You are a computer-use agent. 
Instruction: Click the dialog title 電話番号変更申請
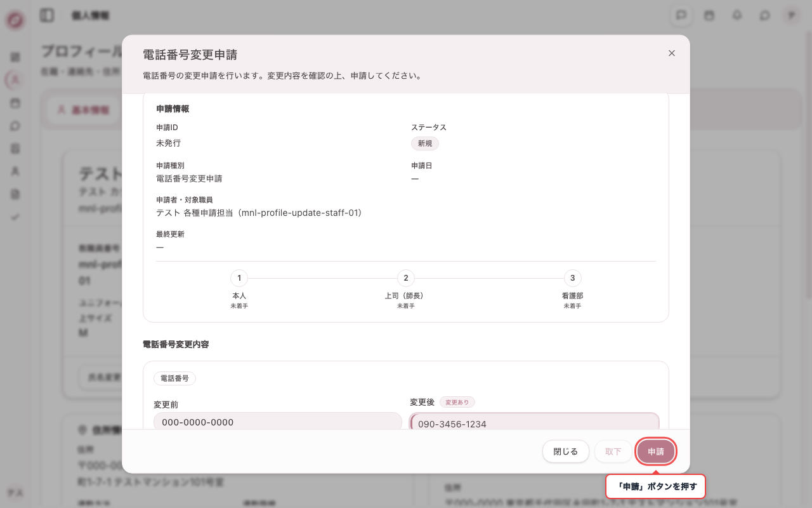[190, 55]
